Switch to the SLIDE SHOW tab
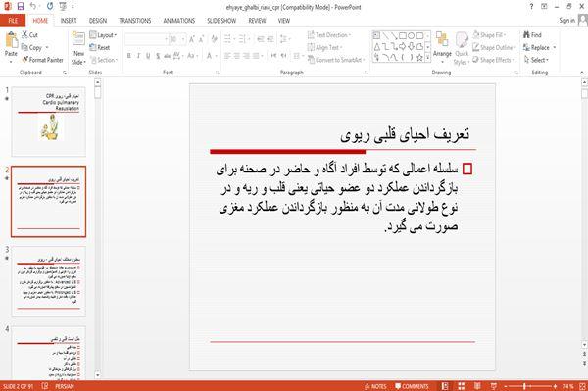The image size is (588, 391). coord(221,21)
